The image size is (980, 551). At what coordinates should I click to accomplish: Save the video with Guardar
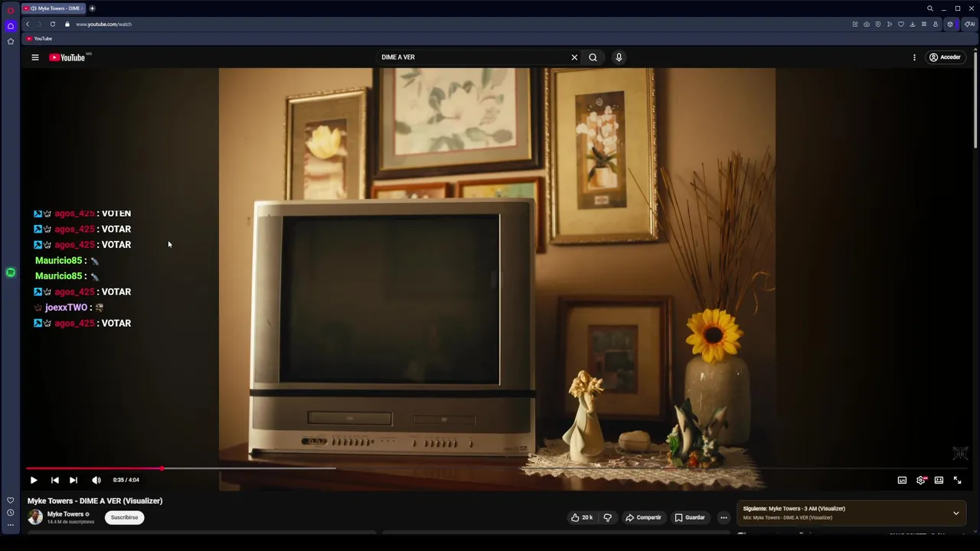click(690, 518)
